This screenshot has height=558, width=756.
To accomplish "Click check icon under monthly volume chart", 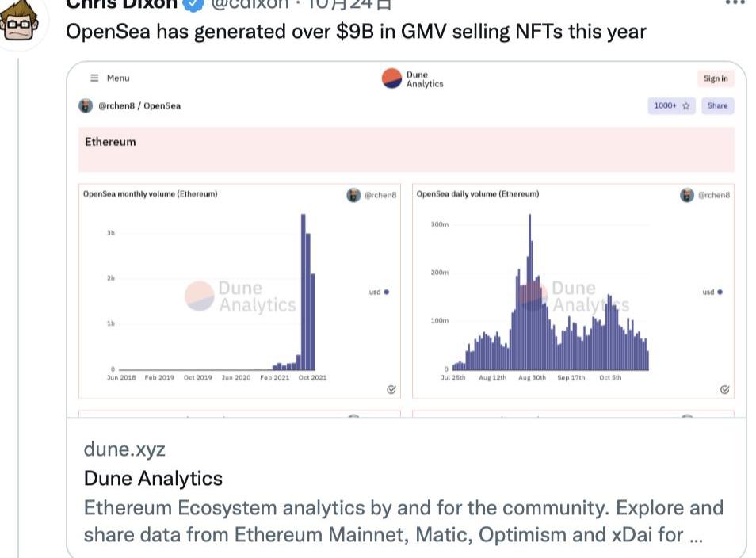I will [x=391, y=389].
